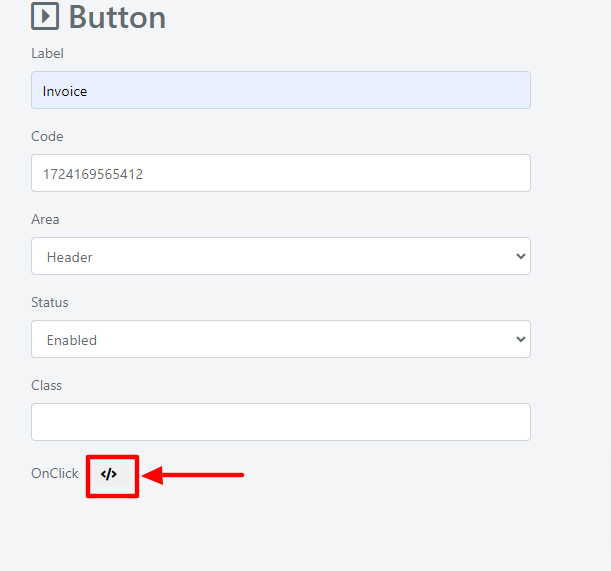611x571 pixels.
Task: Click the play-box icon beside Button heading
Action: (x=45, y=16)
